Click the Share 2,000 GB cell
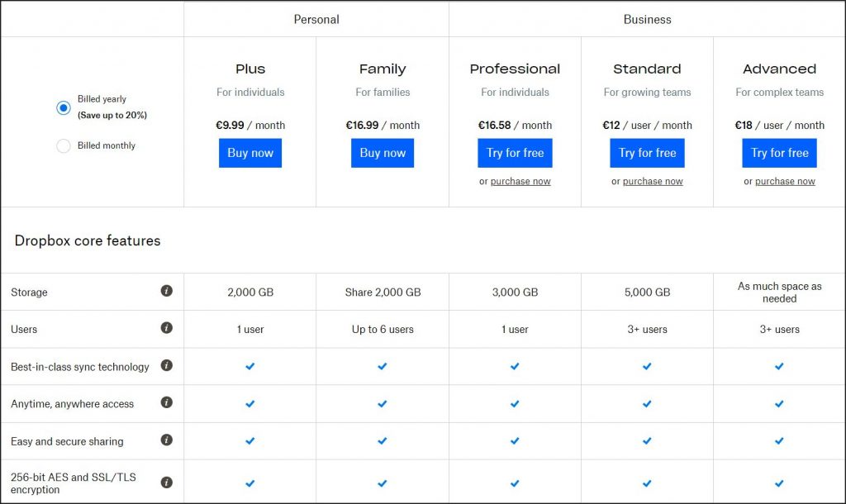The image size is (846, 504). click(383, 292)
